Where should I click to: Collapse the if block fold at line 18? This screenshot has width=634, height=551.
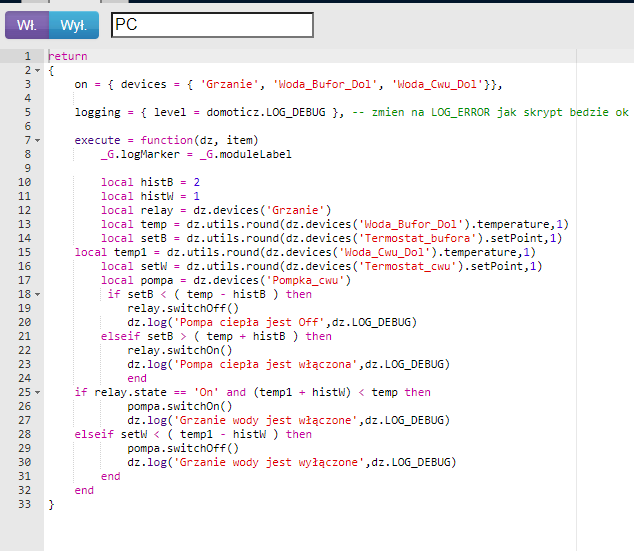(38, 294)
